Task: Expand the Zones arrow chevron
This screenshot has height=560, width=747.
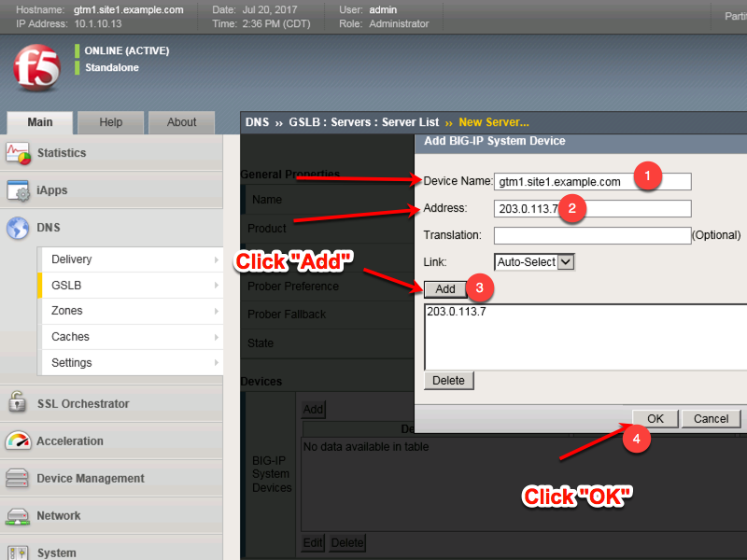Action: click(217, 311)
